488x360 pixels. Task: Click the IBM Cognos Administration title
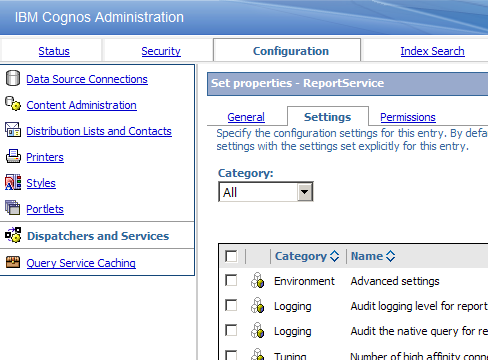click(x=99, y=17)
